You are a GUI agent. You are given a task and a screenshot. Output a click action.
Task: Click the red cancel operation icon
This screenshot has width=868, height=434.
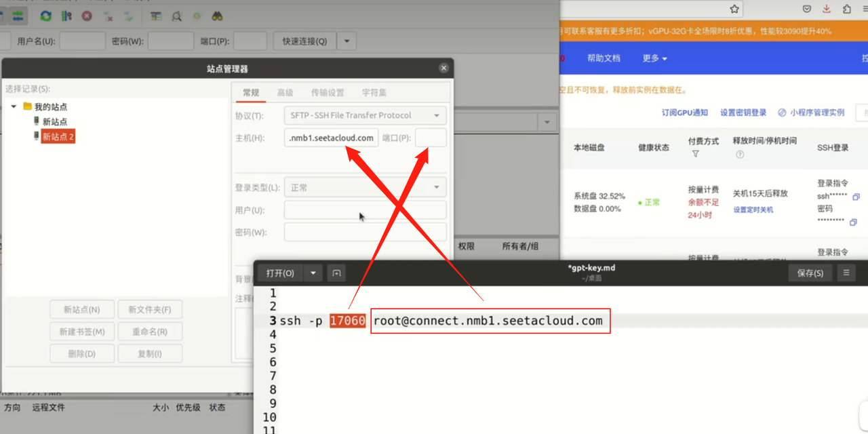[x=87, y=16]
